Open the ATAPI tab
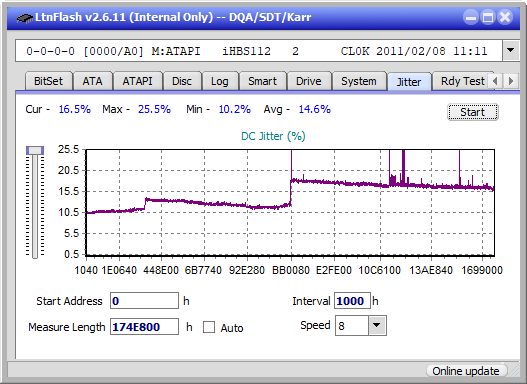This screenshot has height=384, width=527. (137, 81)
